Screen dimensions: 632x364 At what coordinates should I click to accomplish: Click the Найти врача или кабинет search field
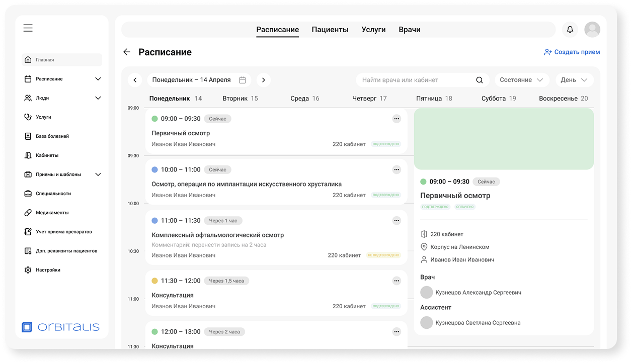422,80
